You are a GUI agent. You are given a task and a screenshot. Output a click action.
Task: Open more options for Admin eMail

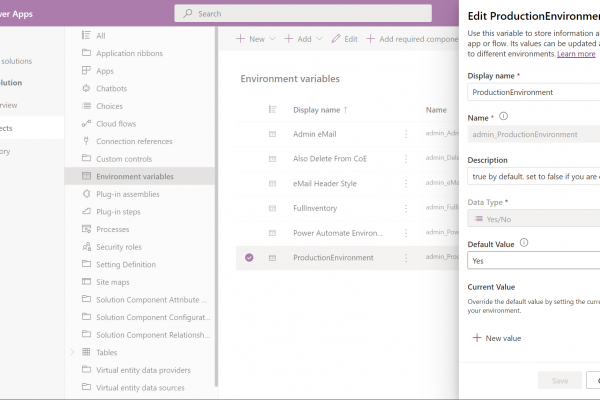click(406, 134)
